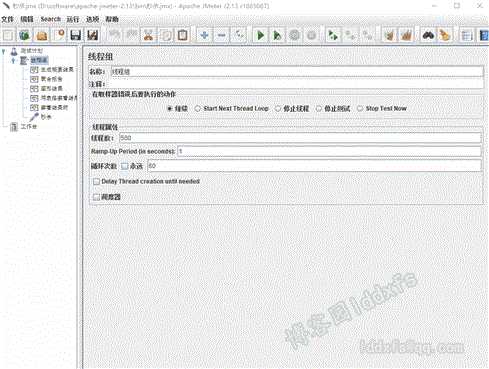
Task: Click the grey Shutdown test icon
Action: click(x=311, y=35)
